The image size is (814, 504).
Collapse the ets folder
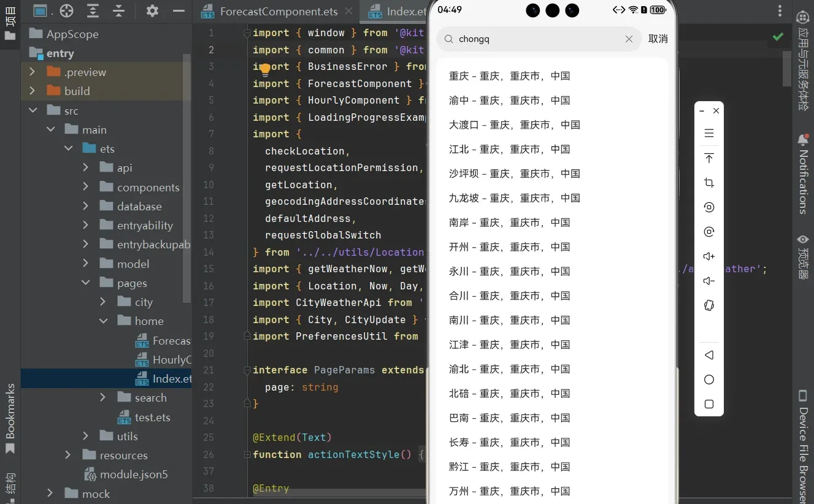pos(68,148)
